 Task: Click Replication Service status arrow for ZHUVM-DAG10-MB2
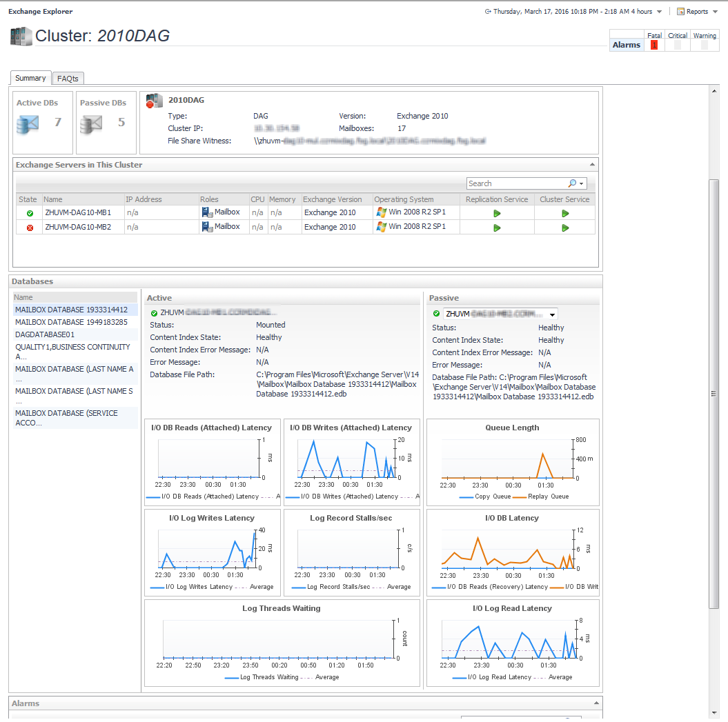(x=497, y=228)
